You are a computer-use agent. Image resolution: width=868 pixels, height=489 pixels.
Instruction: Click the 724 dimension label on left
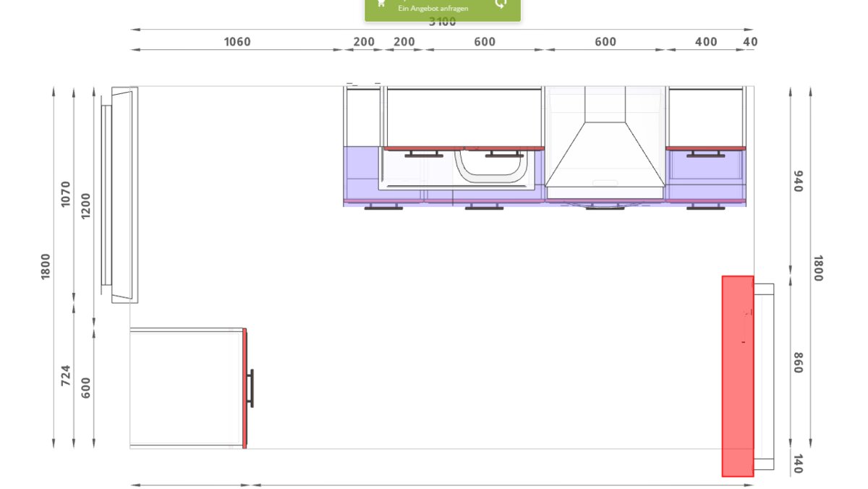point(66,375)
